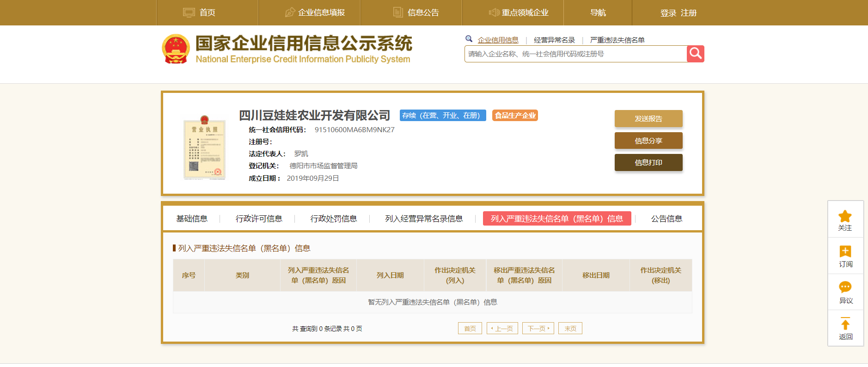
Task: Click the 作出决定机关(移出) column header
Action: pos(660,275)
